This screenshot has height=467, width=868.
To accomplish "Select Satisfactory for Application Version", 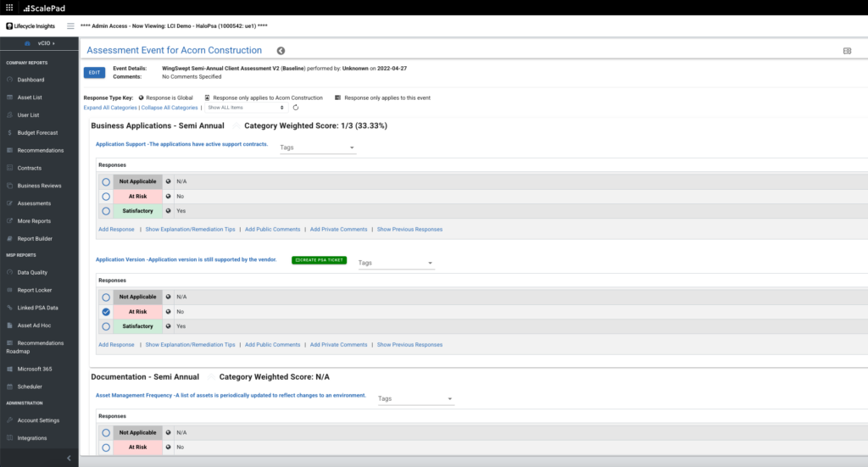I will pyautogui.click(x=106, y=326).
